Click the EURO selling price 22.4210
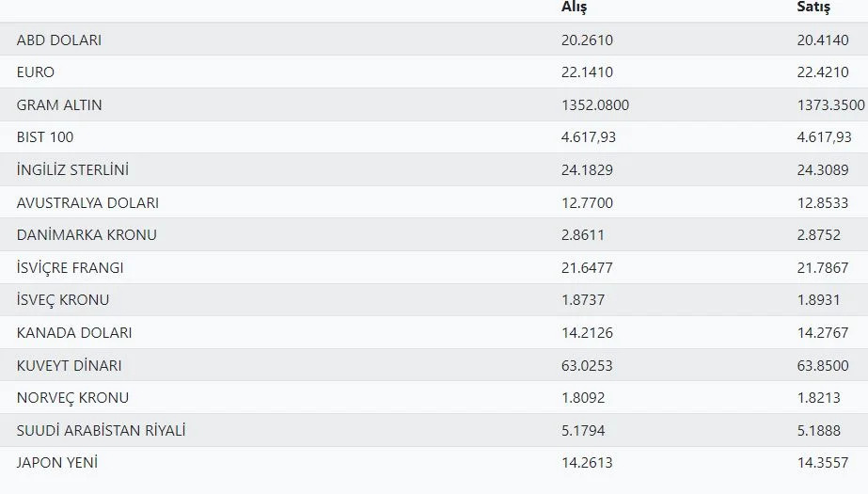The height and width of the screenshot is (494, 868). click(x=822, y=72)
